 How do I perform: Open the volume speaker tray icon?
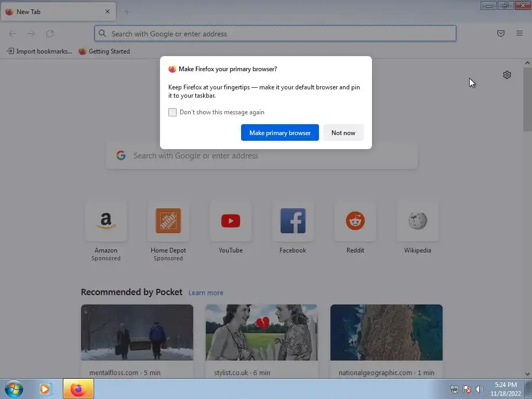tap(480, 389)
